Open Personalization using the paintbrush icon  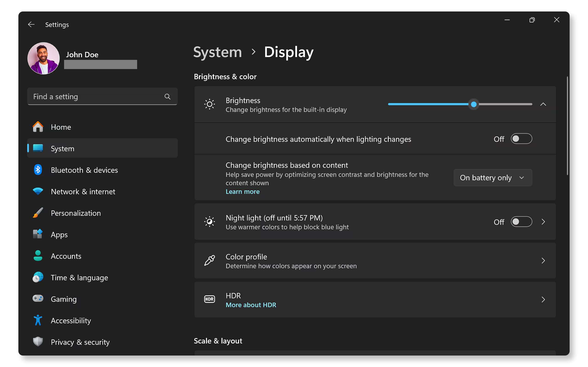pos(38,213)
